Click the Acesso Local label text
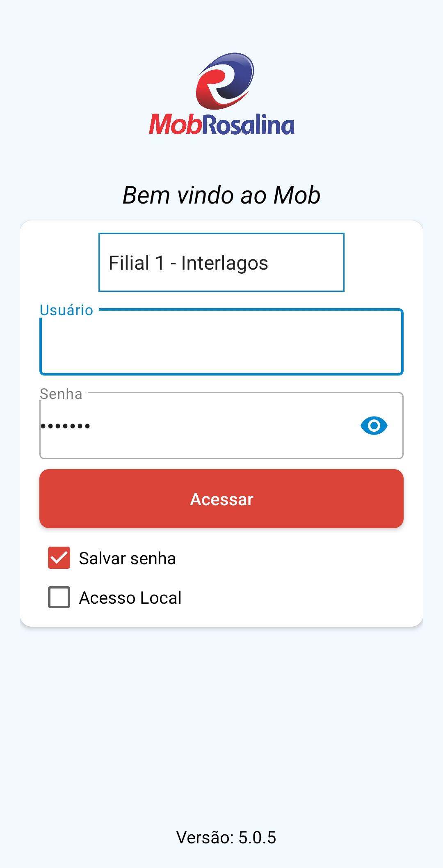Viewport: 443px width, 868px height. (x=130, y=598)
